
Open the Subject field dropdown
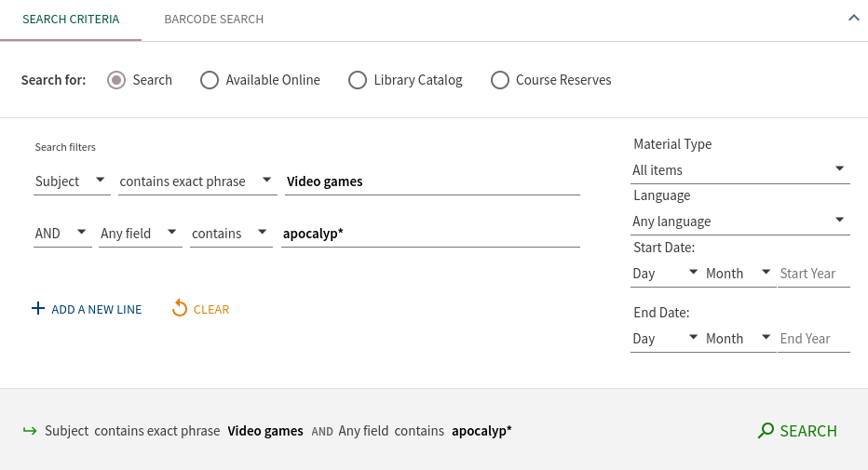click(x=73, y=181)
